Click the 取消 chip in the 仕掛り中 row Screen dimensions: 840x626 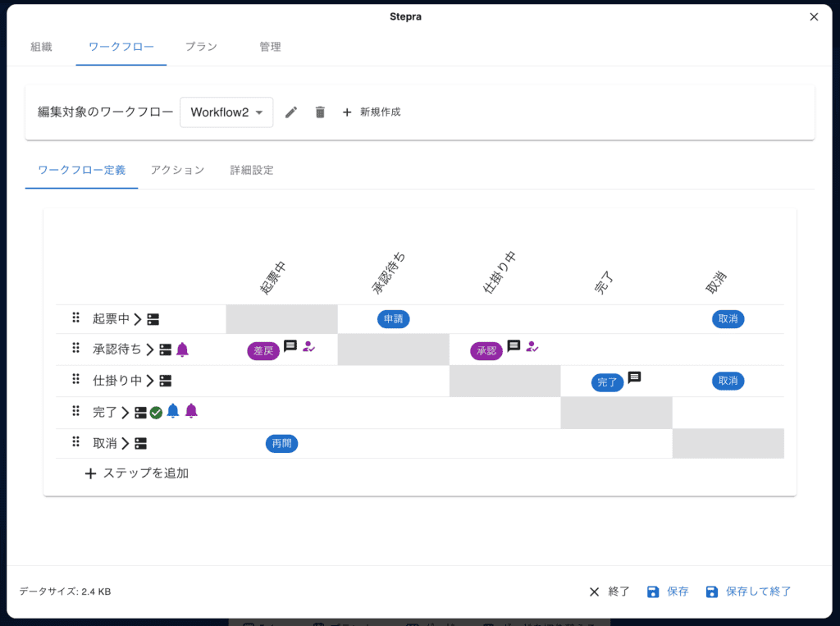coord(728,381)
